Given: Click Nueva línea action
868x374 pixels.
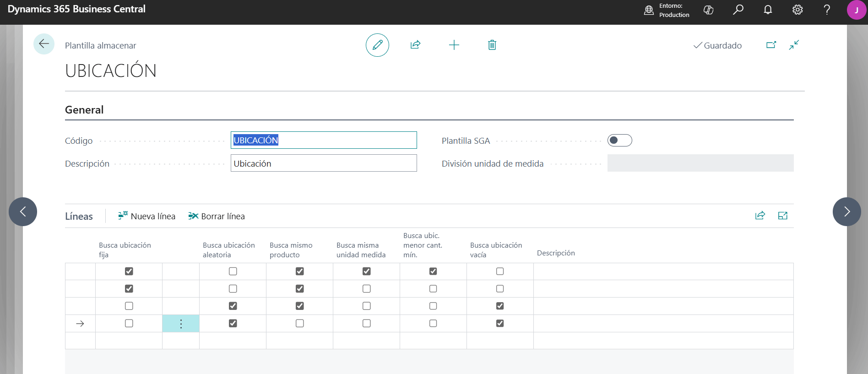Looking at the screenshot, I should click(x=147, y=216).
